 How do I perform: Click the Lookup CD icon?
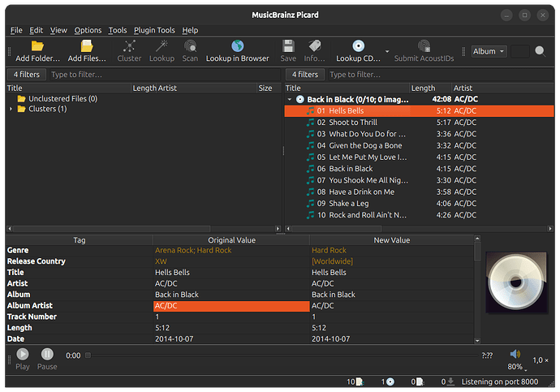(x=358, y=47)
